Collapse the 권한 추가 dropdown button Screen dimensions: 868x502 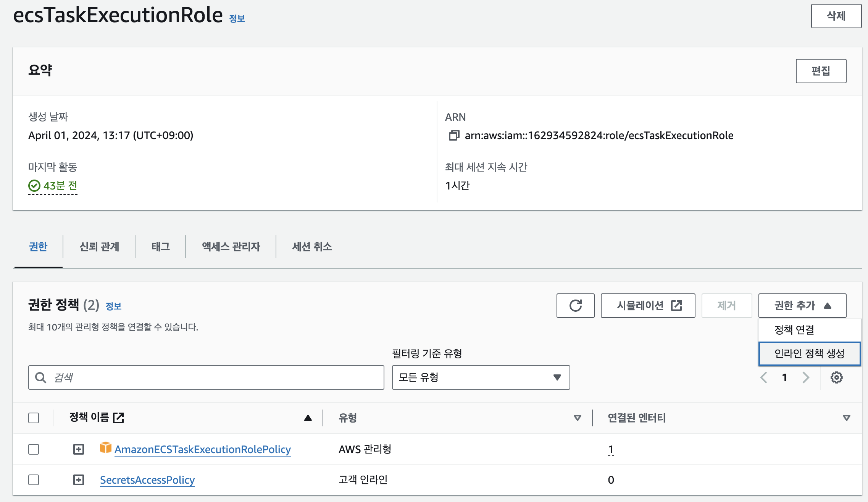coord(802,306)
